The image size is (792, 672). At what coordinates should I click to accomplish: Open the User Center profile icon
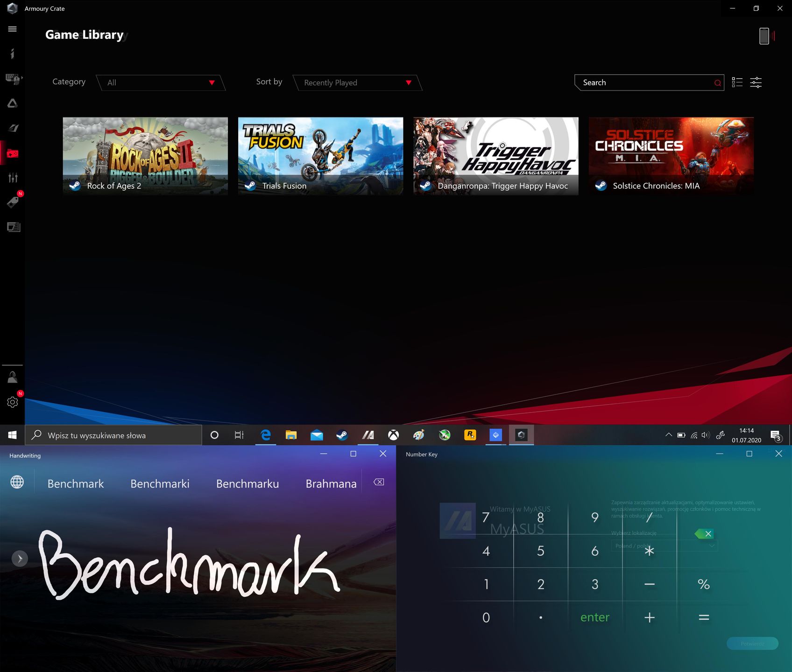click(x=13, y=377)
